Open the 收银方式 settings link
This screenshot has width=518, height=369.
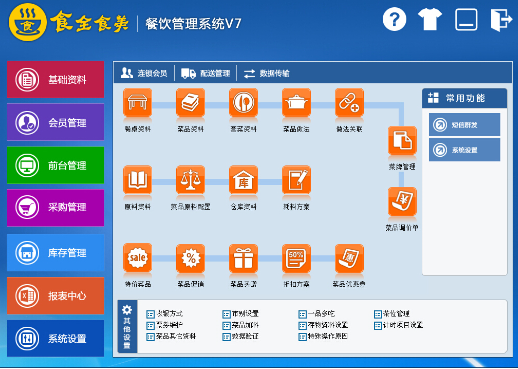click(x=165, y=314)
